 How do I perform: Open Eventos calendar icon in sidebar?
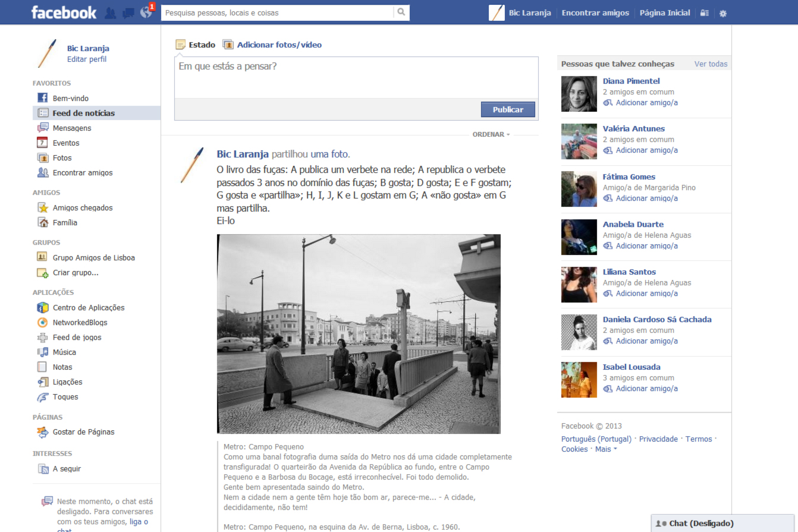tap(42, 143)
